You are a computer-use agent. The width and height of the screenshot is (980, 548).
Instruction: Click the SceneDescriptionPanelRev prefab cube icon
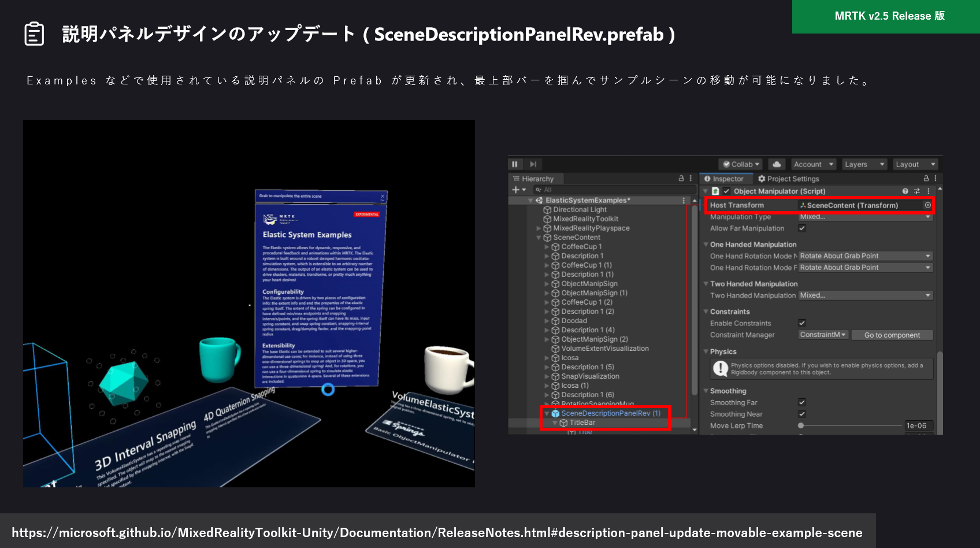pos(556,413)
